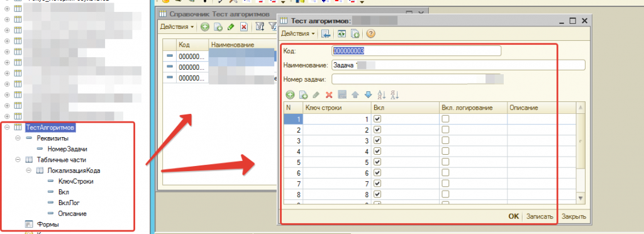Click Записать to save the element

pos(540,216)
